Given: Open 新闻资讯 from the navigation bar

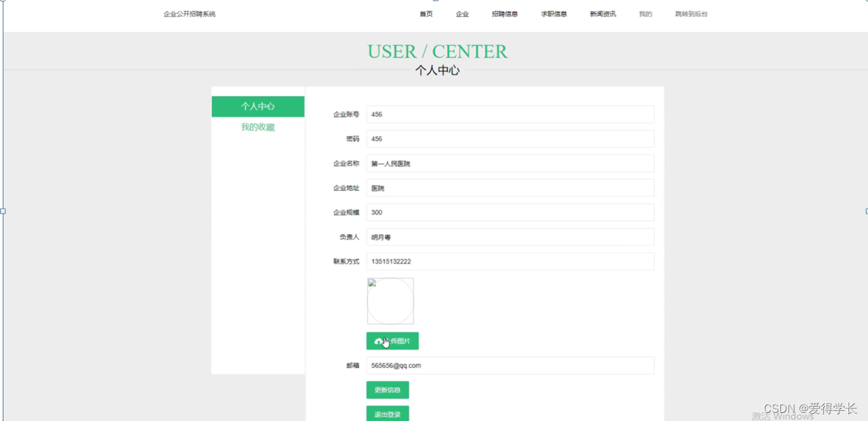Looking at the screenshot, I should pyautogui.click(x=603, y=14).
